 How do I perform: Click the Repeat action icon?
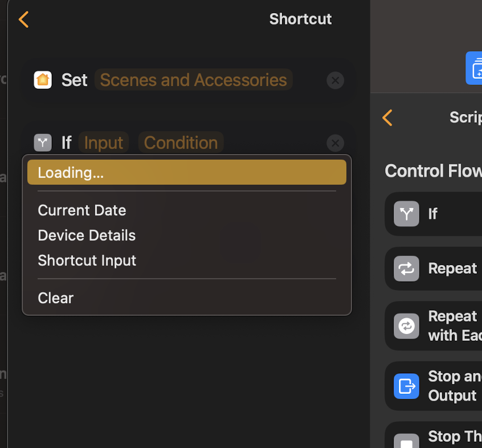406,268
